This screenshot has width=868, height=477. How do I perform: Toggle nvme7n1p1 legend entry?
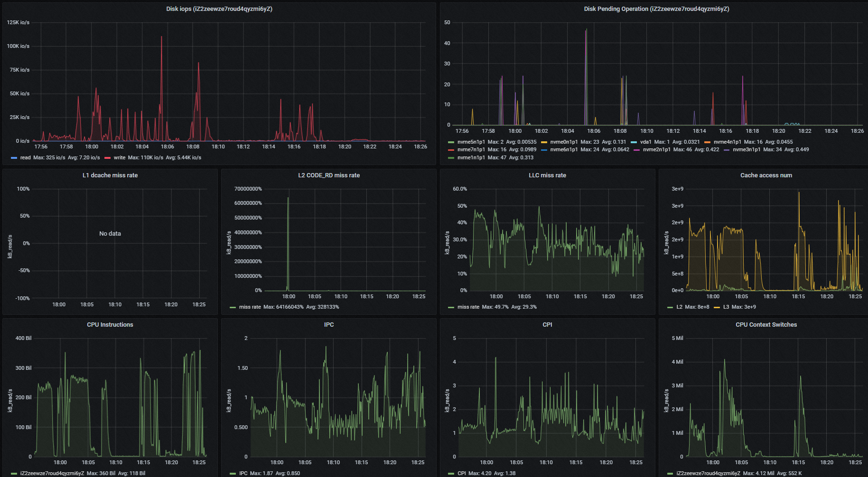[471, 150]
